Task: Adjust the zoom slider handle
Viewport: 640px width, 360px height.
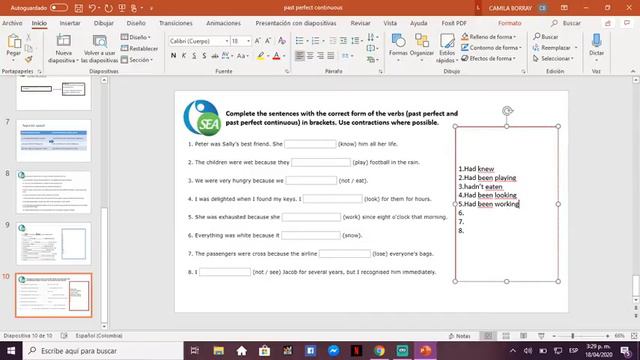Action: 573,336
